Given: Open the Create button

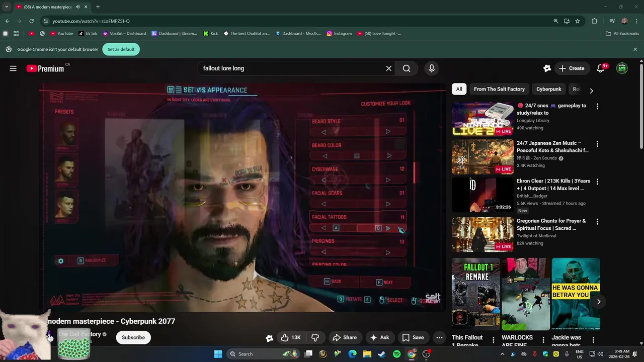Looking at the screenshot, I should tap(572, 68).
